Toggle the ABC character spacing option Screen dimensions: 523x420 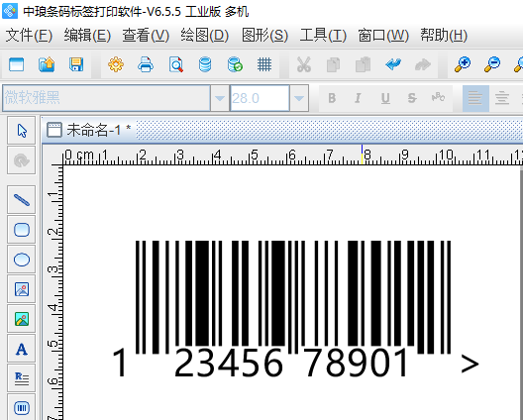[x=438, y=97]
